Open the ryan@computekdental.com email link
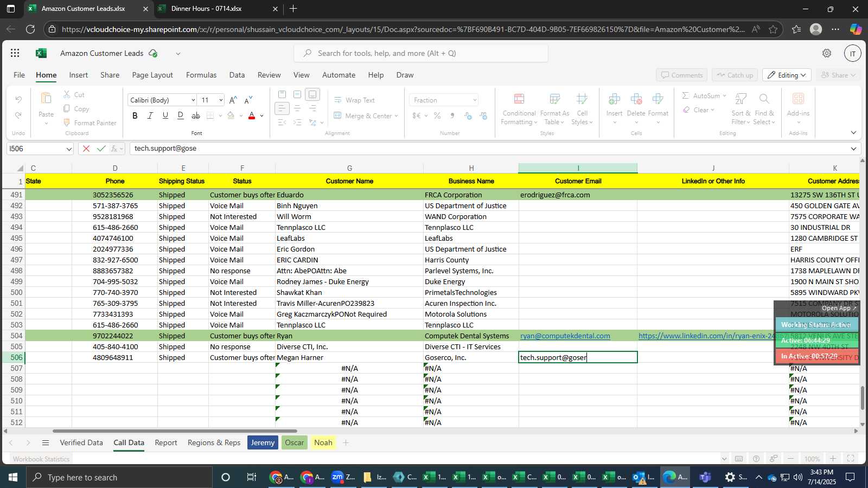 point(565,336)
